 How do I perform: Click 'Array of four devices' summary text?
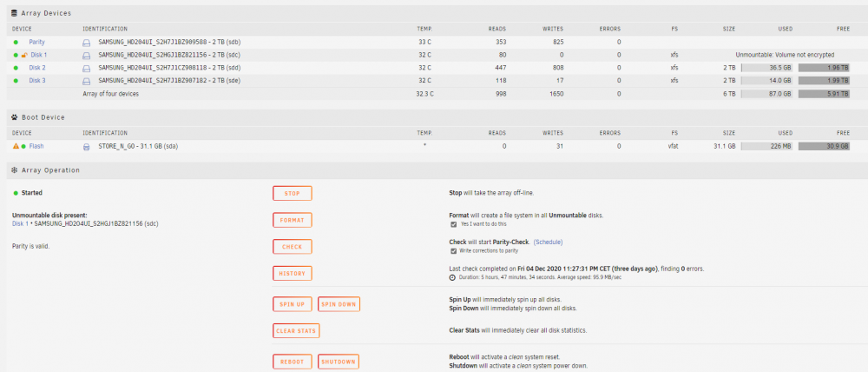(111, 94)
